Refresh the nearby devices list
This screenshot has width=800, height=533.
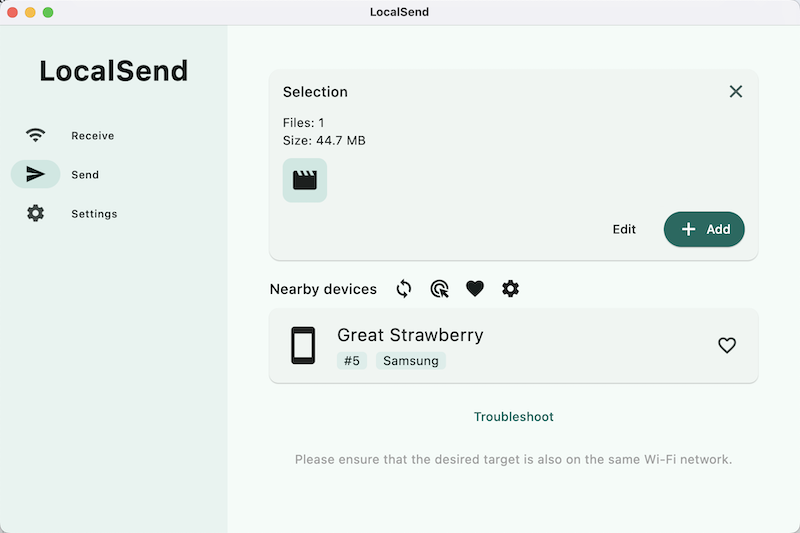tap(404, 289)
